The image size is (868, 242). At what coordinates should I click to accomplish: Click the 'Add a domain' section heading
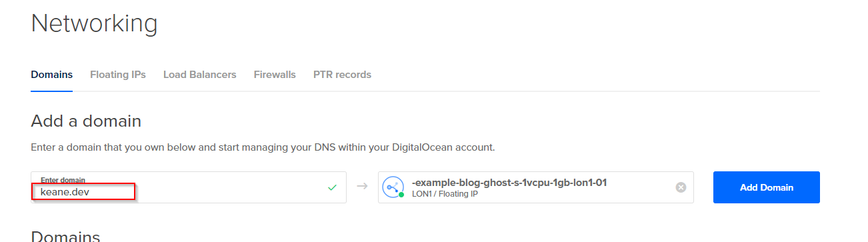(86, 121)
